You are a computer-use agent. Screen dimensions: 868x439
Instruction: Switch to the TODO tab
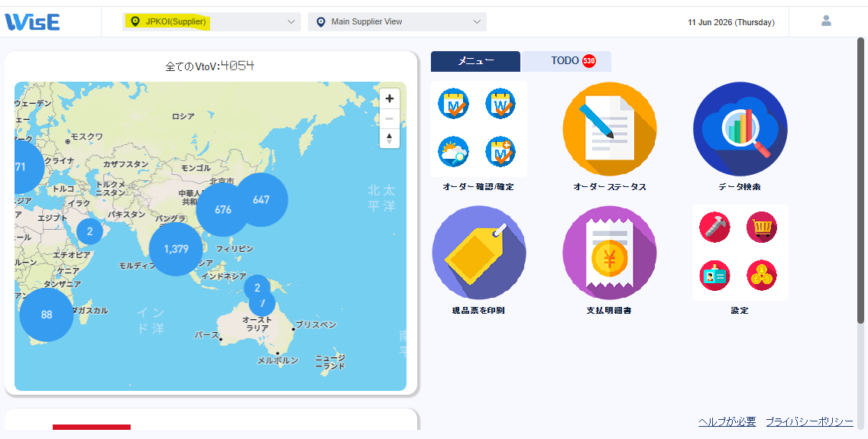[x=566, y=61]
